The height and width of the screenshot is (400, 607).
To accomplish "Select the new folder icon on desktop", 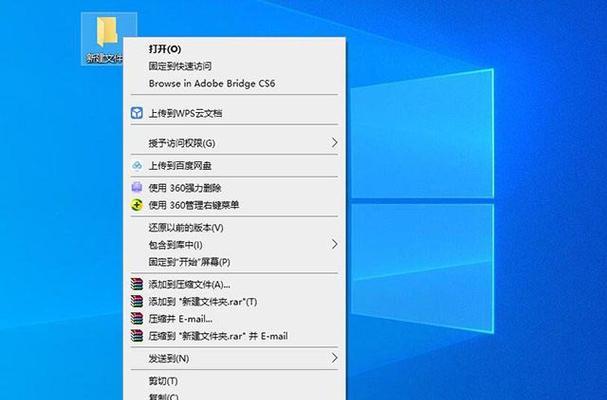I will (107, 31).
